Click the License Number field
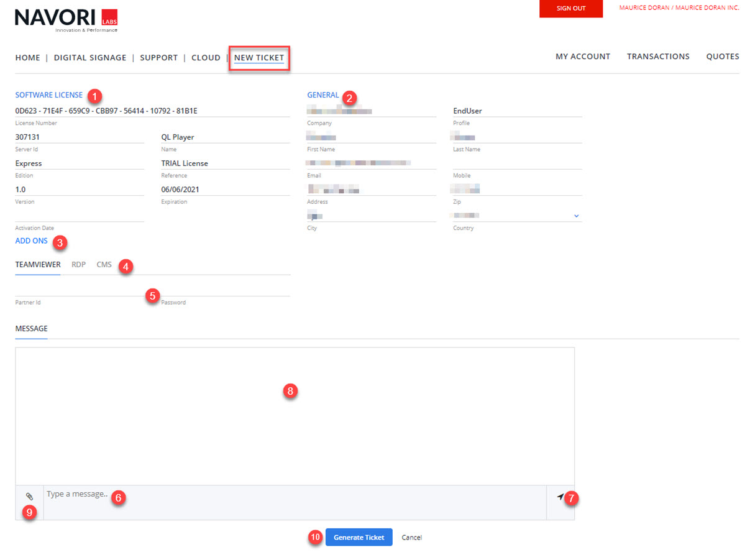This screenshot has width=745, height=560. [152, 111]
